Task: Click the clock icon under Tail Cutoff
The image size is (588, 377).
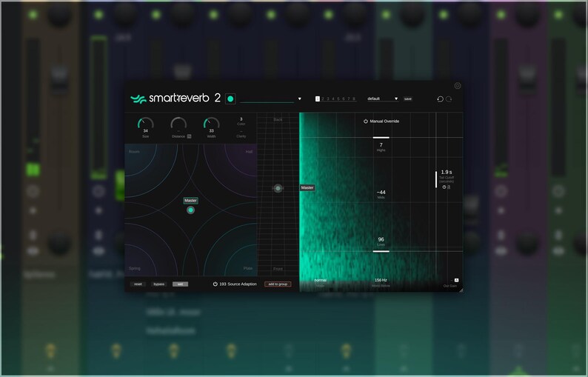Action: pyautogui.click(x=444, y=187)
